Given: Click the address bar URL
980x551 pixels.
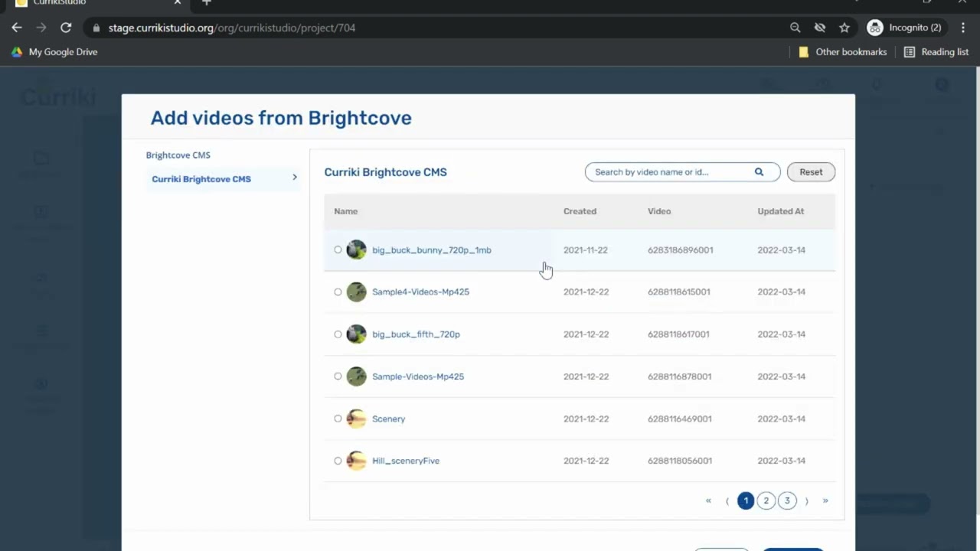Looking at the screenshot, I should pyautogui.click(x=232, y=28).
